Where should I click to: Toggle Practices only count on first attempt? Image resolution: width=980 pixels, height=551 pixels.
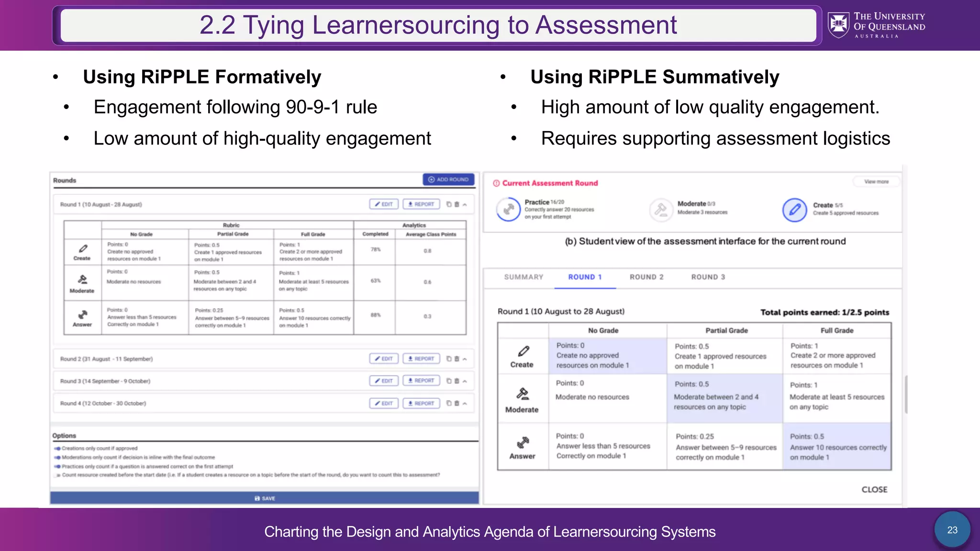pyautogui.click(x=57, y=466)
